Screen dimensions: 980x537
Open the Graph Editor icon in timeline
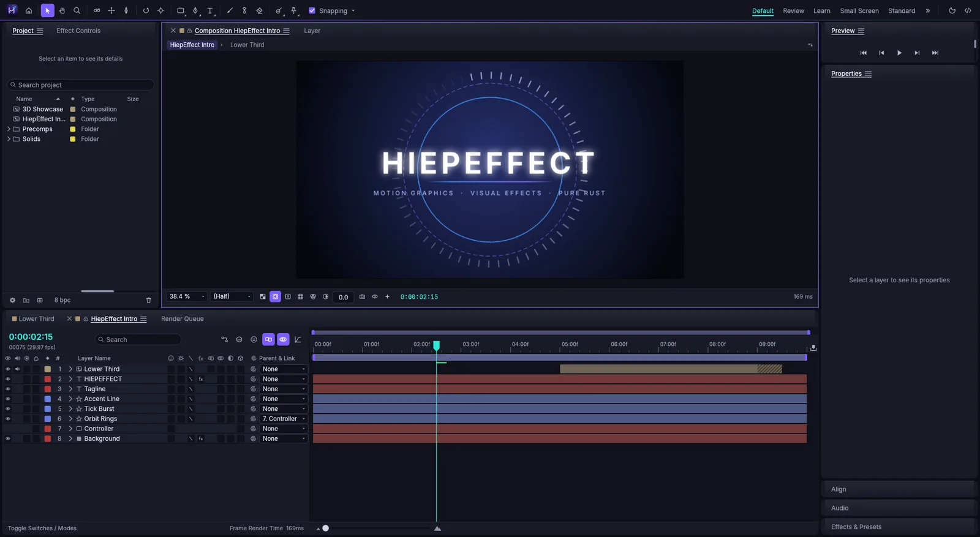[x=298, y=339]
